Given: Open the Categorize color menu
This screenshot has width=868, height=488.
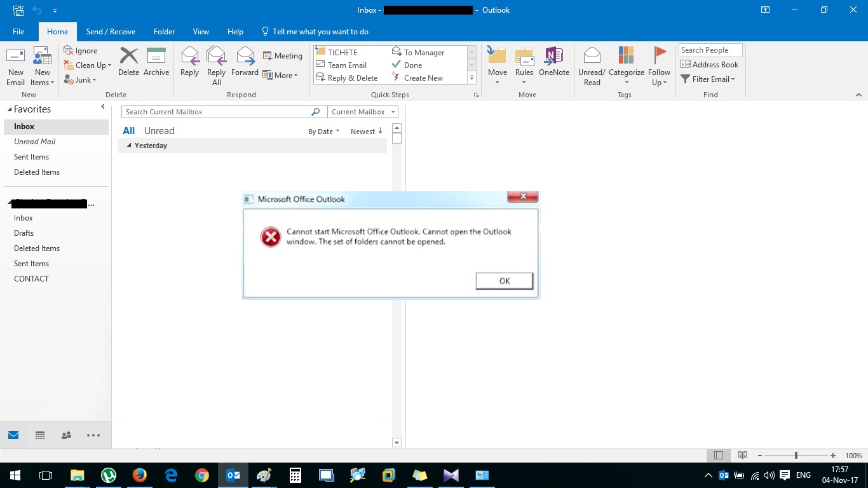Looking at the screenshot, I should point(627,67).
